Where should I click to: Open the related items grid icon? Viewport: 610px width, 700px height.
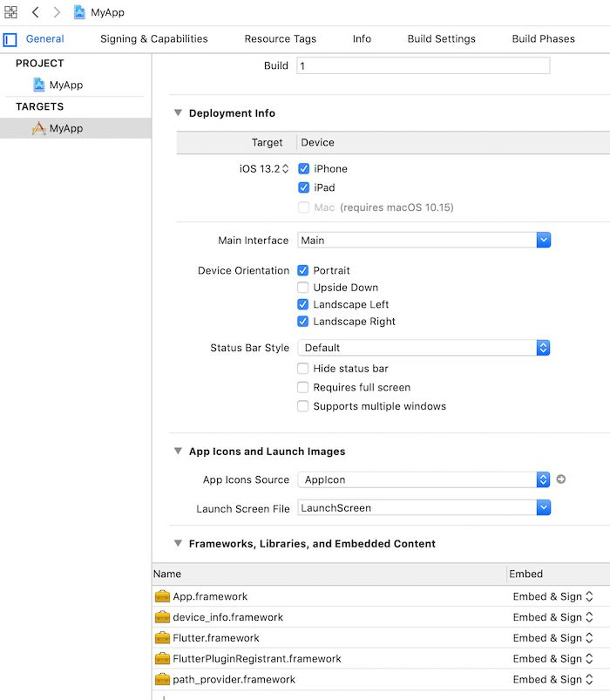coord(10,12)
